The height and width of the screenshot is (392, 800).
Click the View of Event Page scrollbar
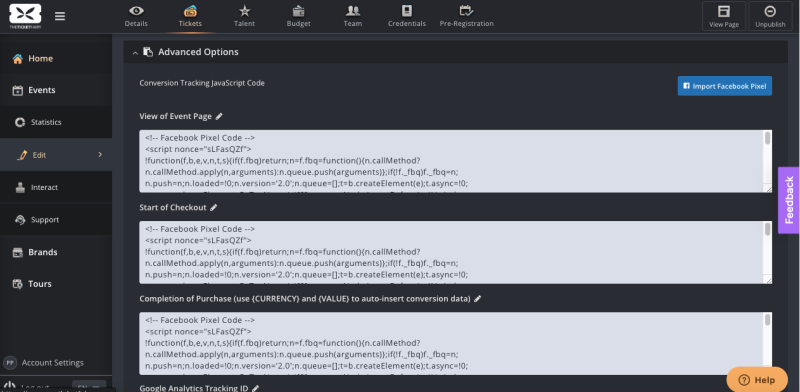(x=767, y=160)
